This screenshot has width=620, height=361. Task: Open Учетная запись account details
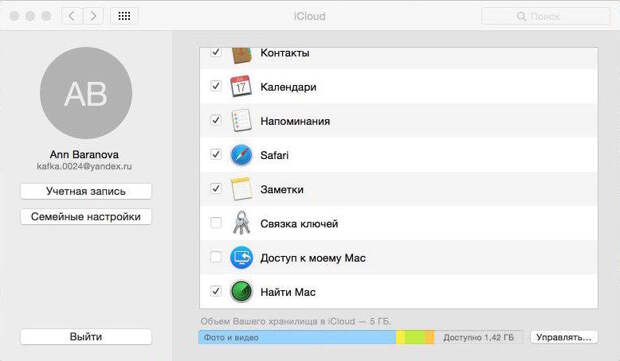(x=86, y=191)
